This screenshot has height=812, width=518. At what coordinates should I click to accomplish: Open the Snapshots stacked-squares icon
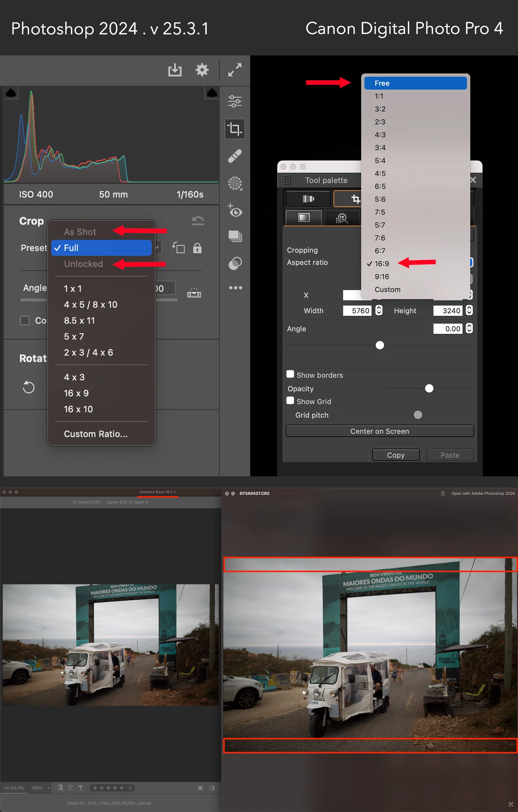pos(235,236)
